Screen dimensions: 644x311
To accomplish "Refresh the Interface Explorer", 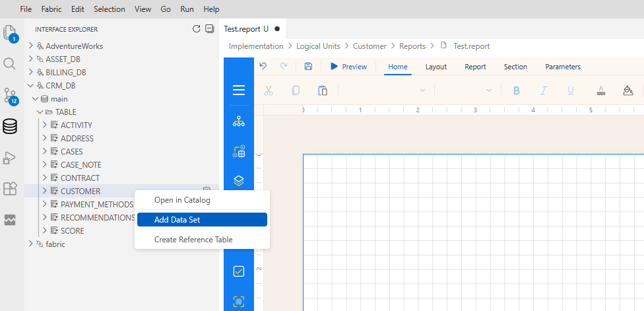I will pyautogui.click(x=197, y=29).
